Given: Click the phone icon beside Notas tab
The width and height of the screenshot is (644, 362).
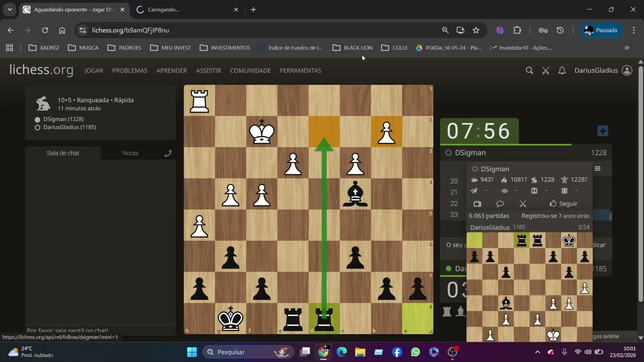Looking at the screenshot, I should click(168, 153).
